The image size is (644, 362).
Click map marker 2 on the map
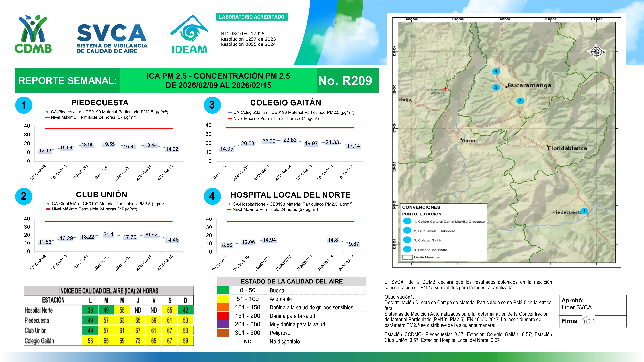(520, 101)
